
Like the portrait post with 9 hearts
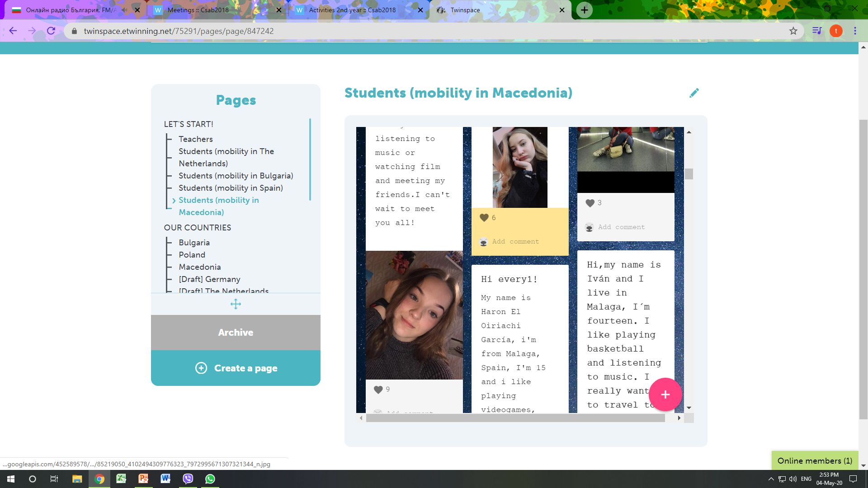click(x=378, y=389)
